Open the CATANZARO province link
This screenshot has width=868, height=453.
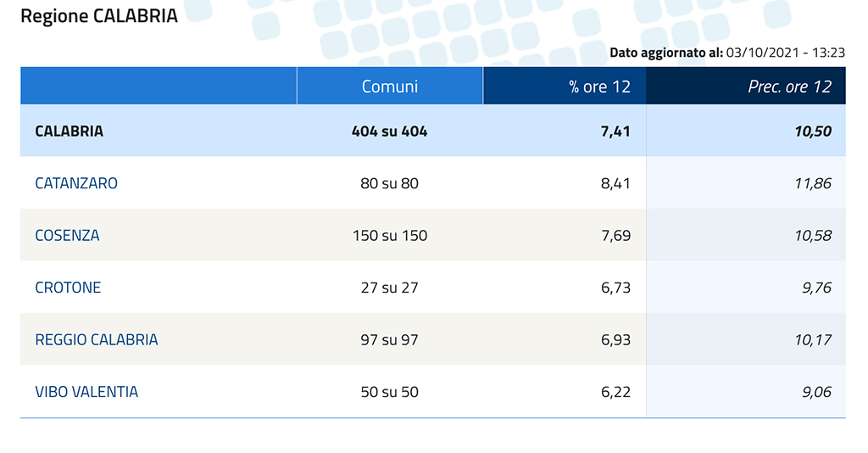76,183
